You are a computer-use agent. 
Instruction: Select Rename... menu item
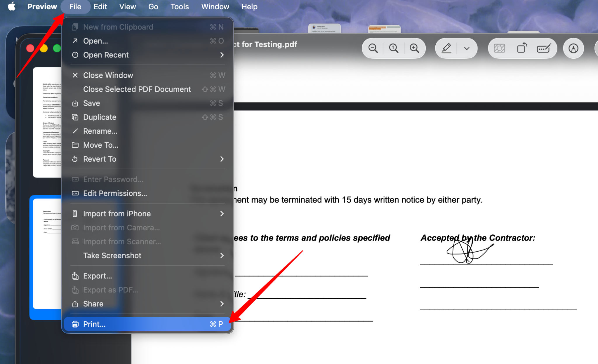pyautogui.click(x=147, y=131)
